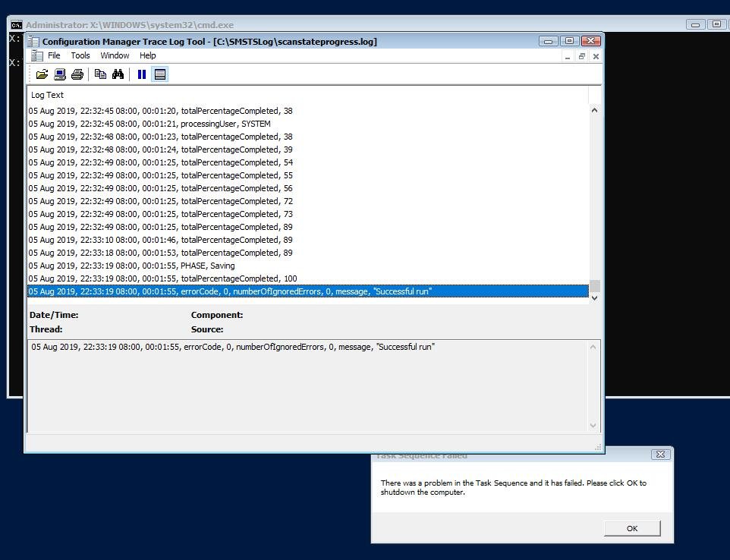Click the cmd.exe window title bar icon
The width and height of the screenshot is (730, 560).
(16, 25)
